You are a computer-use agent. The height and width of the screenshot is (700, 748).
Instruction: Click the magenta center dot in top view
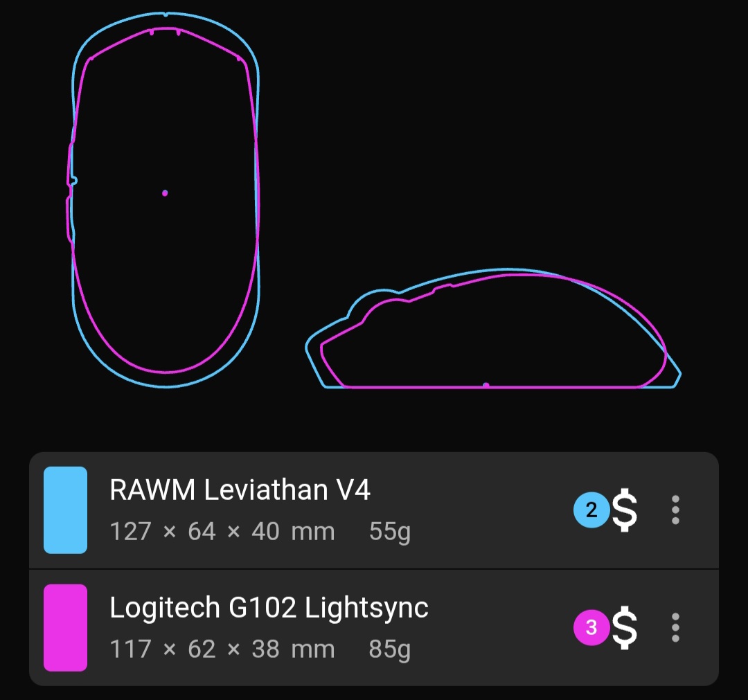pos(165,193)
